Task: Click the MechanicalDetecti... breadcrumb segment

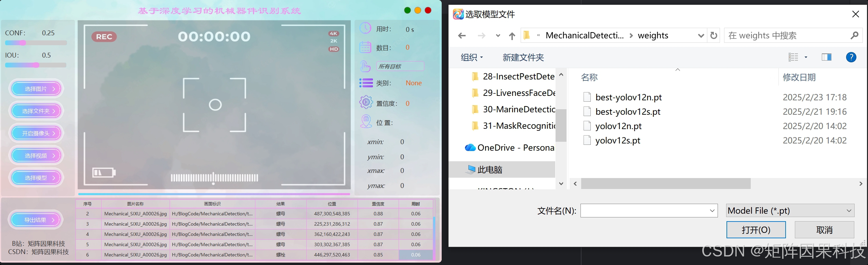Action: (x=584, y=35)
